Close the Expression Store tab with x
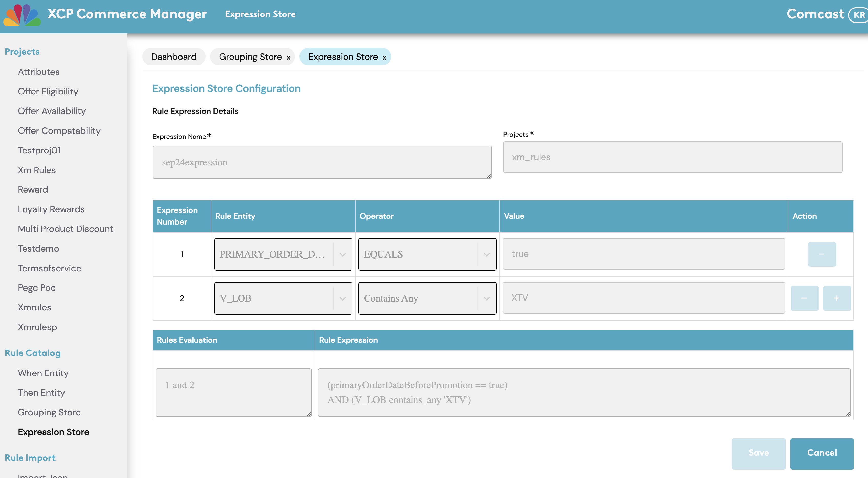 [x=384, y=58]
